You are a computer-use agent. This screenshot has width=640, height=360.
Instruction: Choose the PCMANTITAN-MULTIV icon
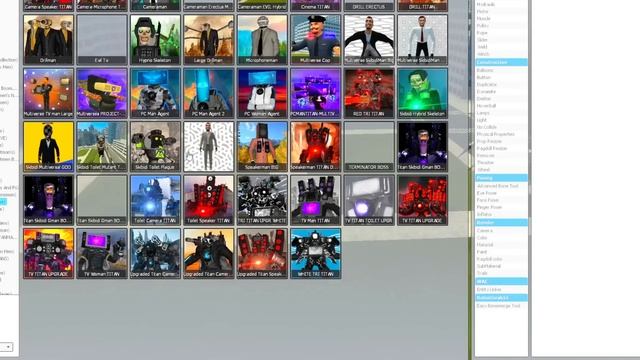(x=316, y=93)
